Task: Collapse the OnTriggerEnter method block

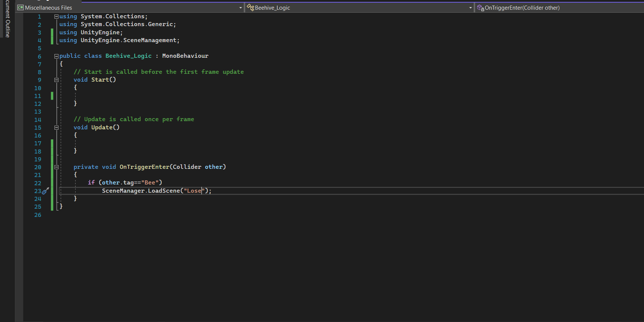Action: pyautogui.click(x=56, y=167)
